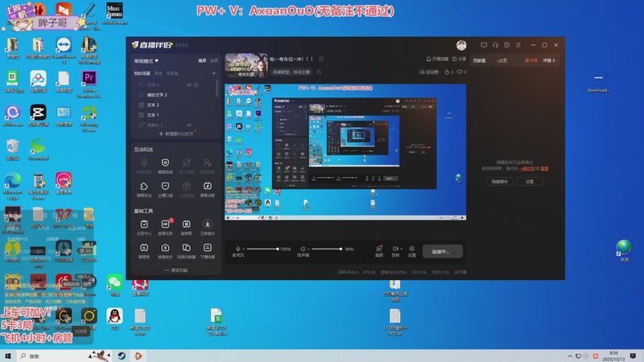Image resolution: width=644 pixels, height=362 pixels.
Task: Click the 分享 share button
Action: pos(459,59)
